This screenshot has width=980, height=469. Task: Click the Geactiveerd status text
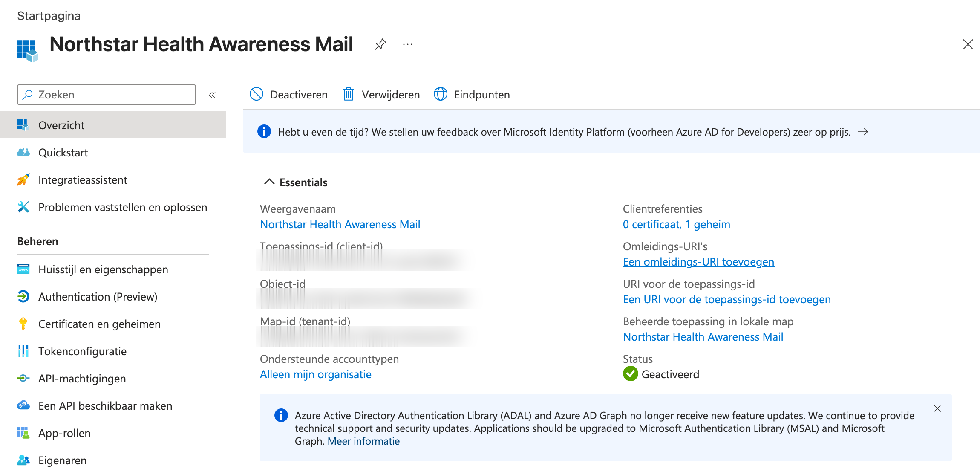click(x=670, y=374)
